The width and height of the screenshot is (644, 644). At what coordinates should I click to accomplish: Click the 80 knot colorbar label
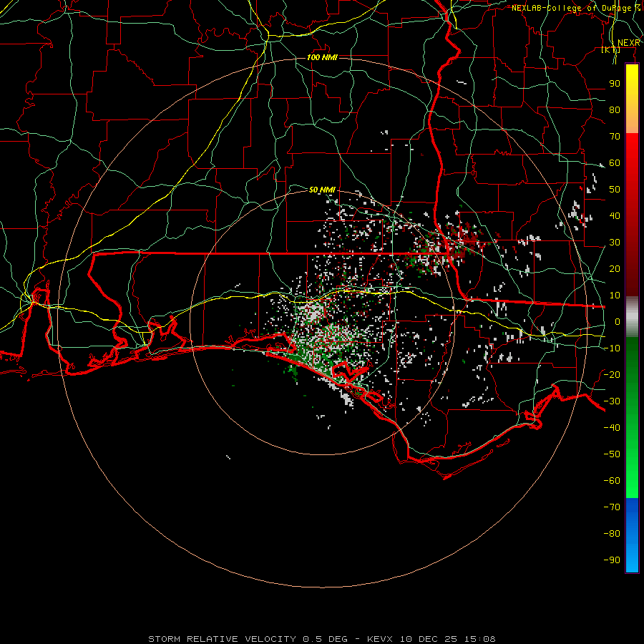click(615, 110)
